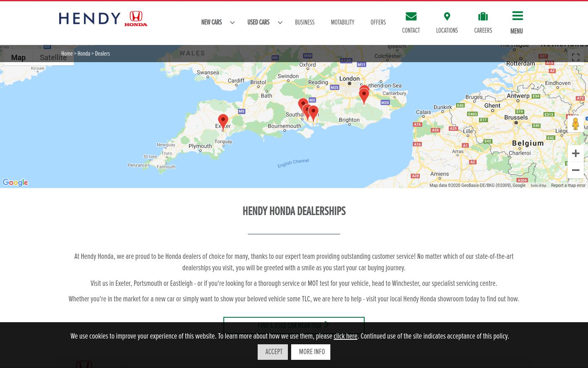Click the Oxford label on map

click(x=307, y=65)
